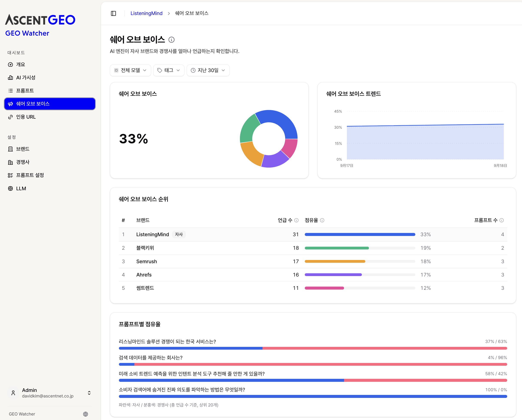This screenshot has height=420, width=522.
Task: Click the trend chart area
Action: tap(425, 142)
